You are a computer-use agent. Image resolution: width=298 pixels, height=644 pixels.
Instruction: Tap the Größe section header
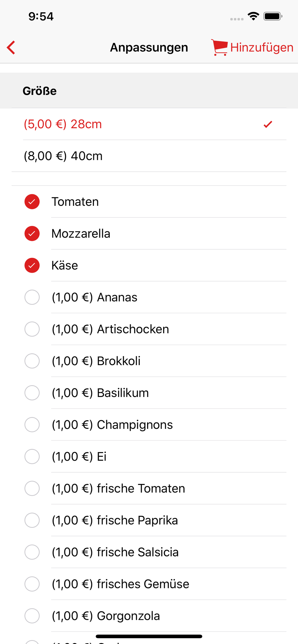click(x=40, y=91)
